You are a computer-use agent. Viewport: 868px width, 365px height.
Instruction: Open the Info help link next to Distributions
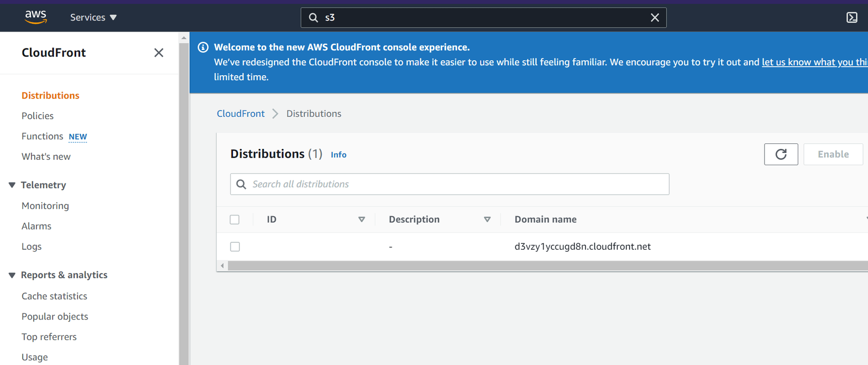(x=338, y=154)
